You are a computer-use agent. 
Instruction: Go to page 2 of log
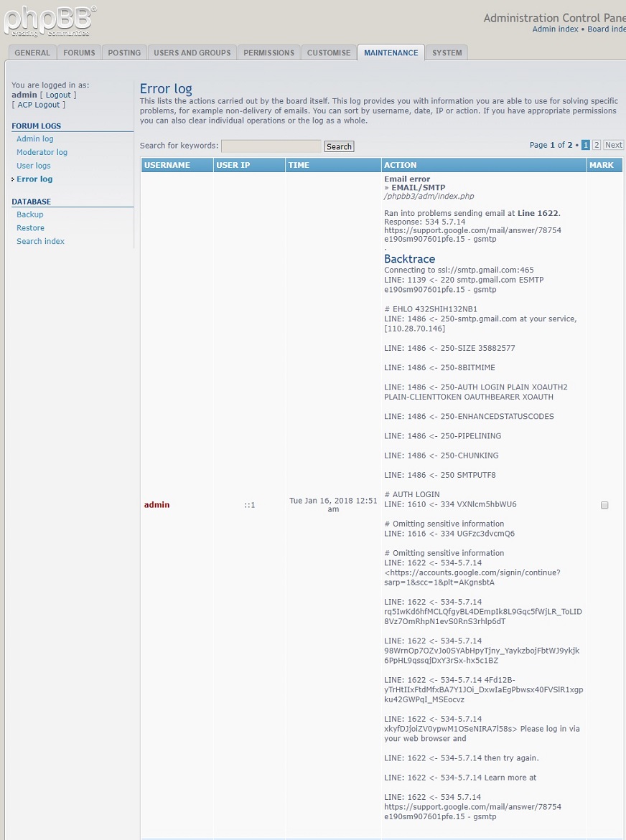(596, 145)
